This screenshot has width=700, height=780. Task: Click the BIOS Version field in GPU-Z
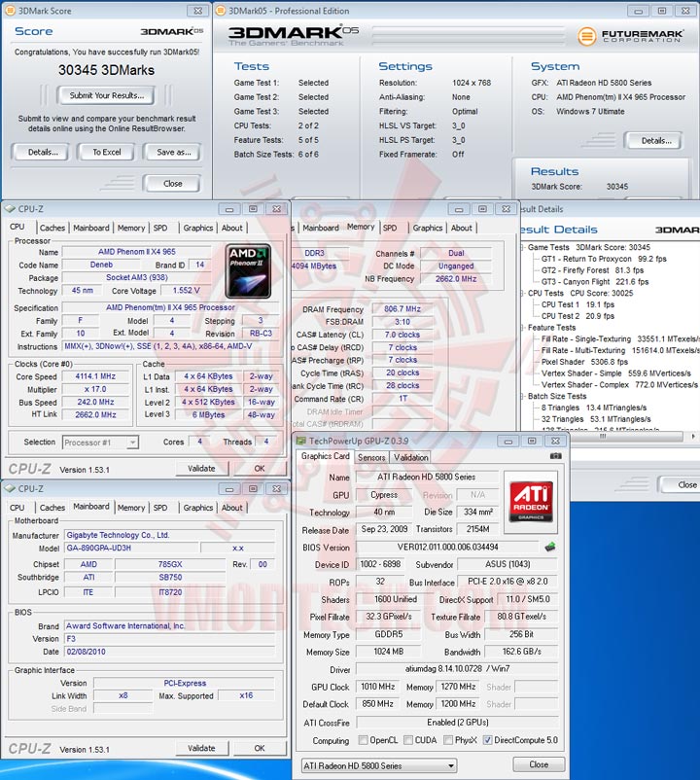(x=447, y=547)
